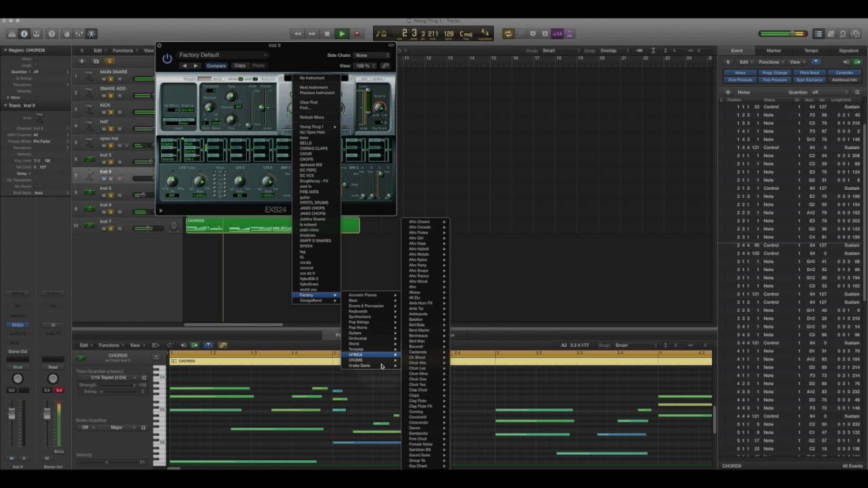Click the link icon in plugin header
Screen dimensions: 868x488
coord(385,66)
